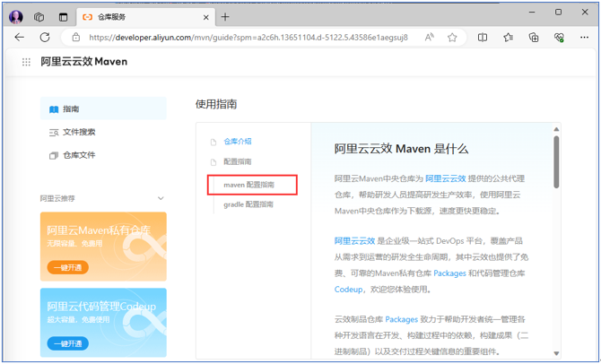Click 一键开通 on Maven私有仓库 card

click(x=67, y=267)
